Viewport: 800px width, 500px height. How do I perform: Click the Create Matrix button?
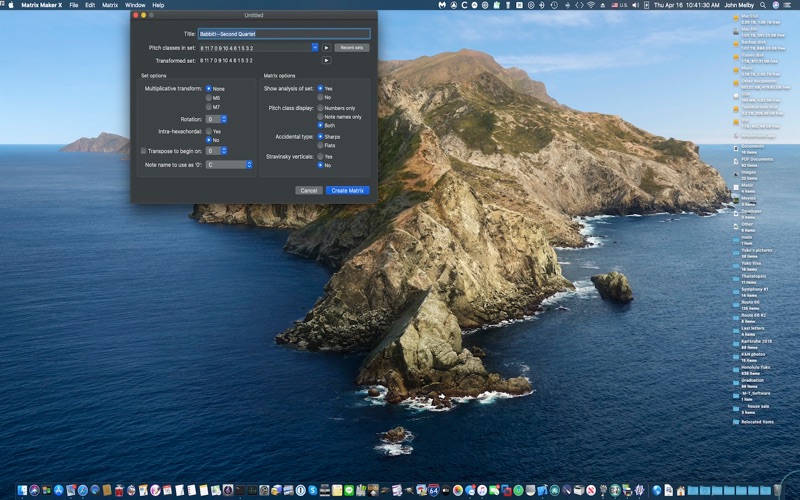(x=347, y=190)
